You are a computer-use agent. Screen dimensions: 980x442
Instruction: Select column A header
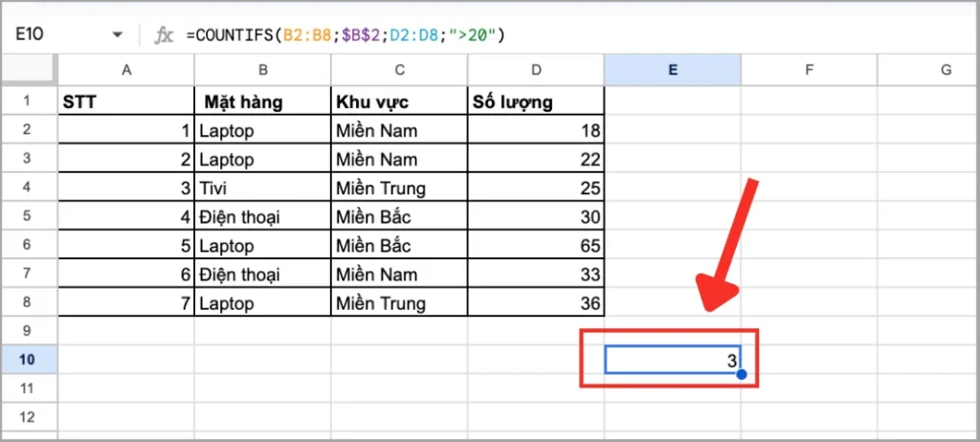126,70
